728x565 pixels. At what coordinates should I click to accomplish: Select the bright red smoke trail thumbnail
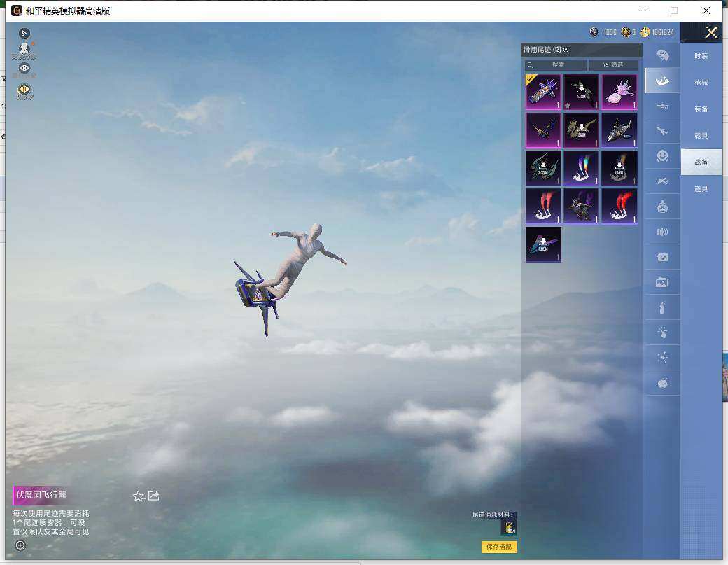(x=619, y=206)
